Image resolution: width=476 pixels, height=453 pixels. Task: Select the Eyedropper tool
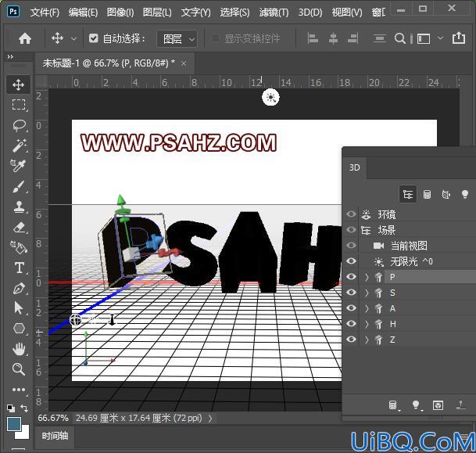(x=19, y=166)
